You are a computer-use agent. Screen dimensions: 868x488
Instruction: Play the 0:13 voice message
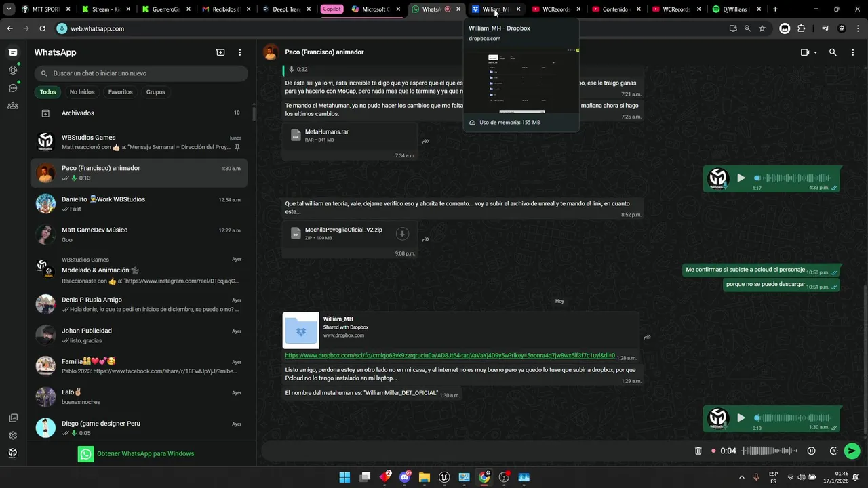(x=741, y=418)
